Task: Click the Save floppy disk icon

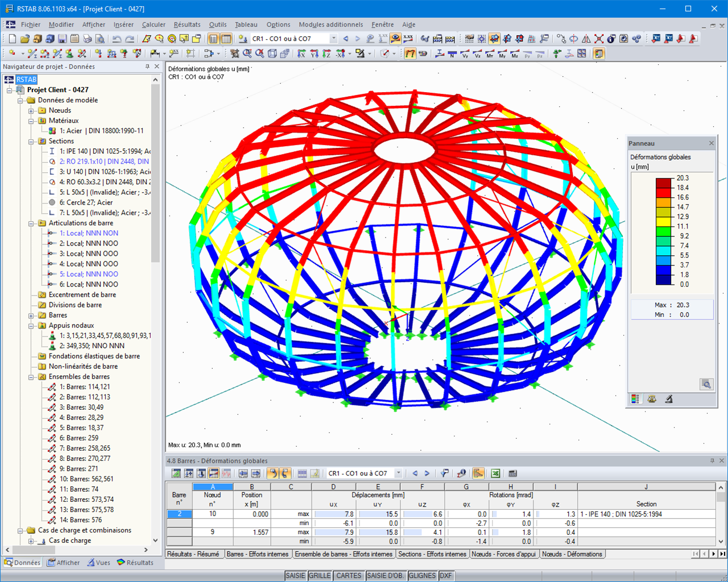Action: [63, 39]
